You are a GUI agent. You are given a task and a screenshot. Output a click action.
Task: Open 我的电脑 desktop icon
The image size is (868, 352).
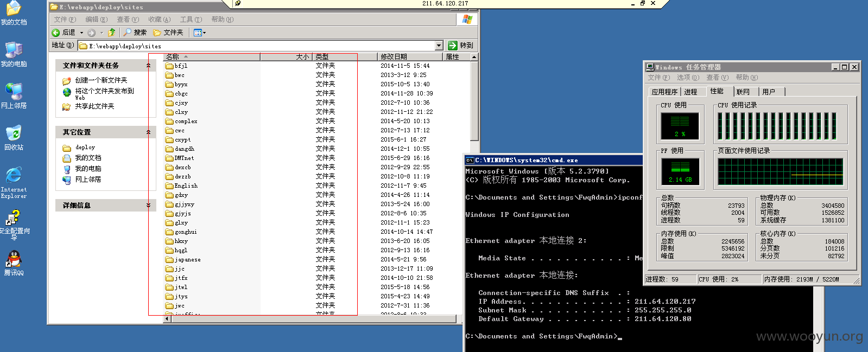point(14,55)
